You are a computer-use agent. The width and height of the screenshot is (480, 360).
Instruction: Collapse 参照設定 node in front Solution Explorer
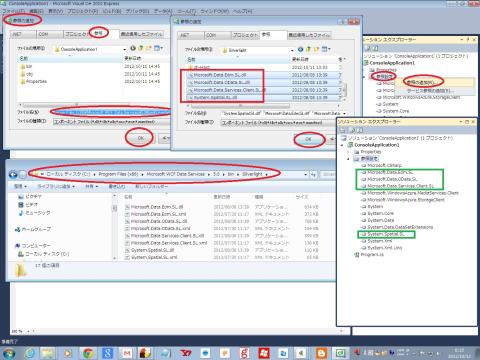(x=348, y=159)
